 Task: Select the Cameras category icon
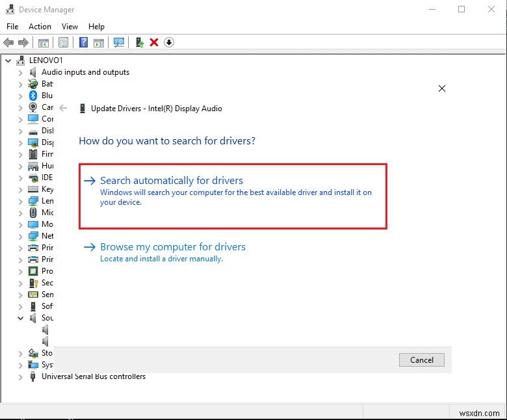click(x=33, y=107)
